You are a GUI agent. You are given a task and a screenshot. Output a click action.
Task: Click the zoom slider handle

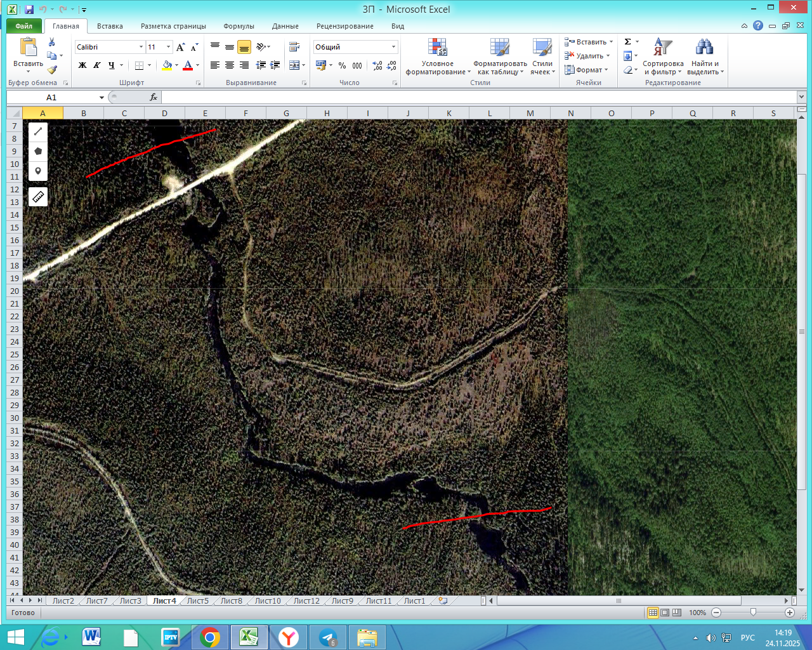click(x=753, y=613)
